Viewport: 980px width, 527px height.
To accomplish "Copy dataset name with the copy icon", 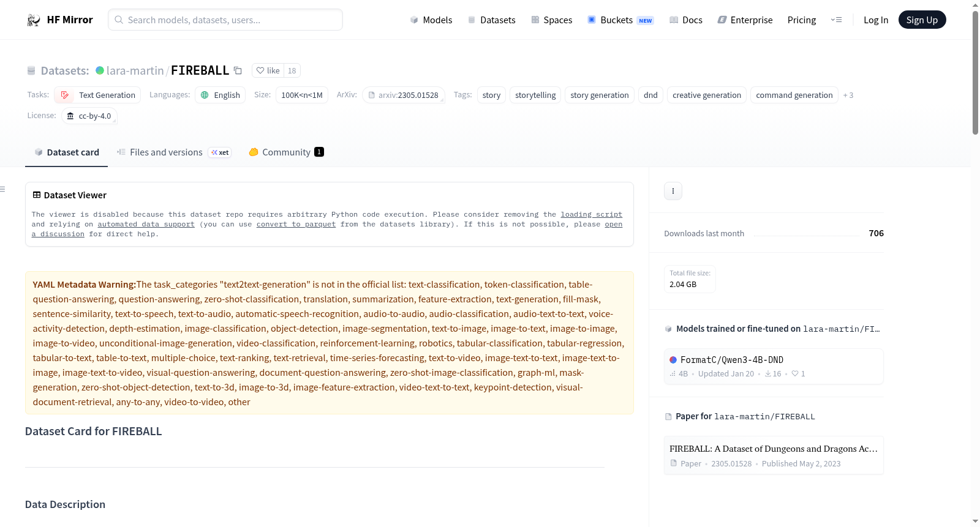I will [x=238, y=71].
